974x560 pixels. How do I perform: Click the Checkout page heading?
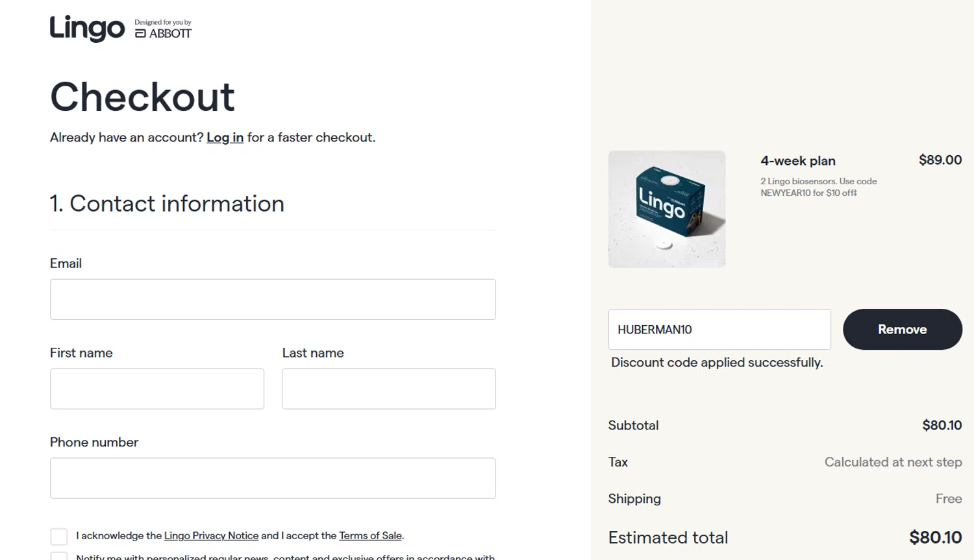(x=142, y=97)
